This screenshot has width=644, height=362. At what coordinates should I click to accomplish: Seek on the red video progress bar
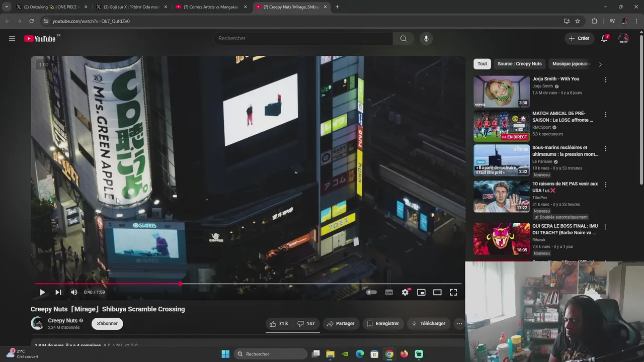(x=248, y=284)
